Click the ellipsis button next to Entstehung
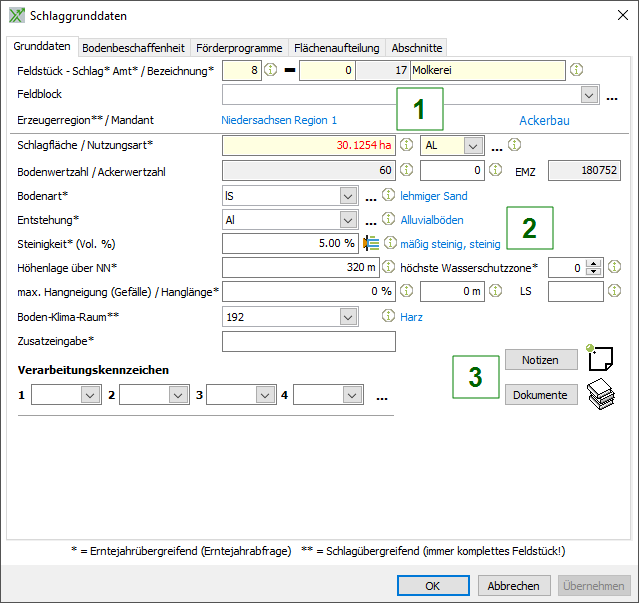This screenshot has width=639, height=603. click(x=370, y=220)
